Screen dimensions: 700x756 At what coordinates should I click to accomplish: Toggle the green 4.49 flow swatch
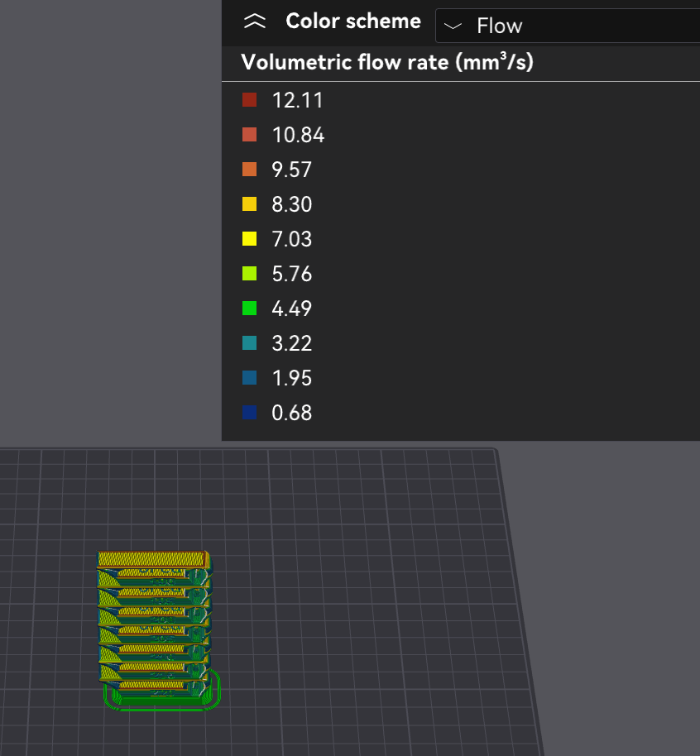249,309
